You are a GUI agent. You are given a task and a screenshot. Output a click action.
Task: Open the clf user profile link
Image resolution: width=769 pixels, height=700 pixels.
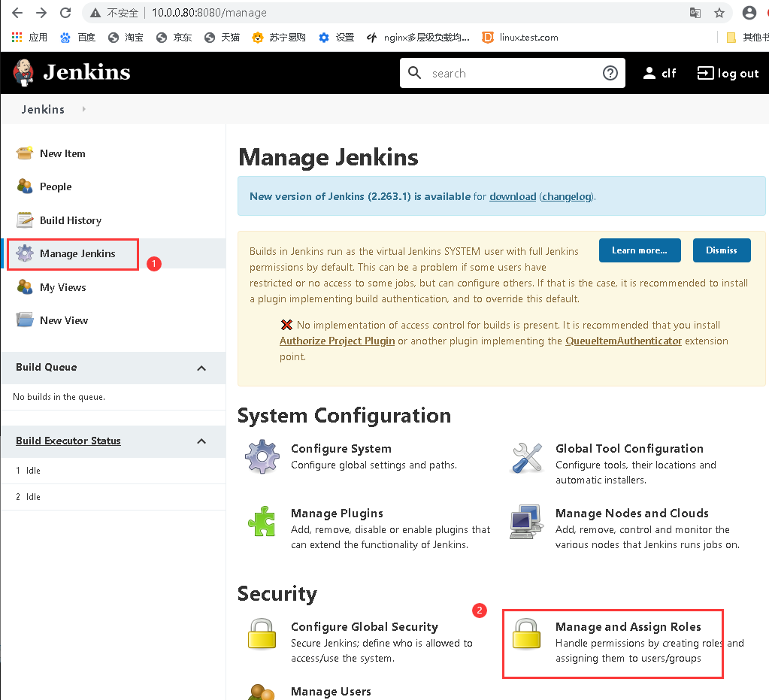pyautogui.click(x=659, y=73)
